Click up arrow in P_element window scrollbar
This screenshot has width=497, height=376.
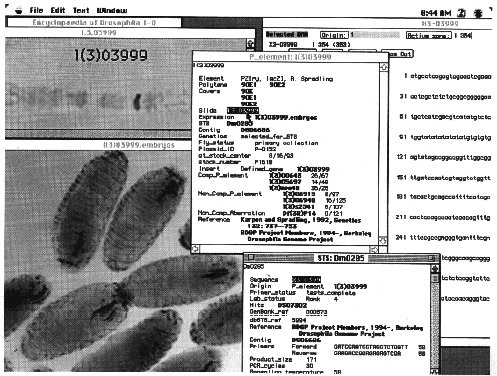pyautogui.click(x=384, y=67)
